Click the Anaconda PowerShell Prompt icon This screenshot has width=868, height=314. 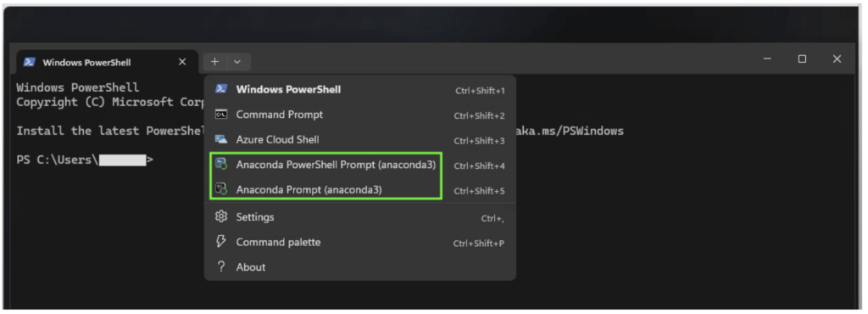click(x=221, y=165)
